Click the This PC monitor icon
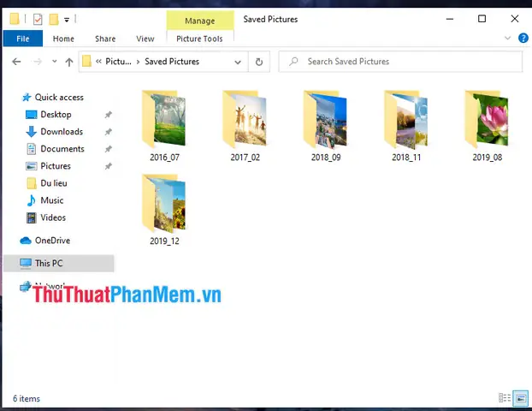This screenshot has width=532, height=411. point(26,263)
